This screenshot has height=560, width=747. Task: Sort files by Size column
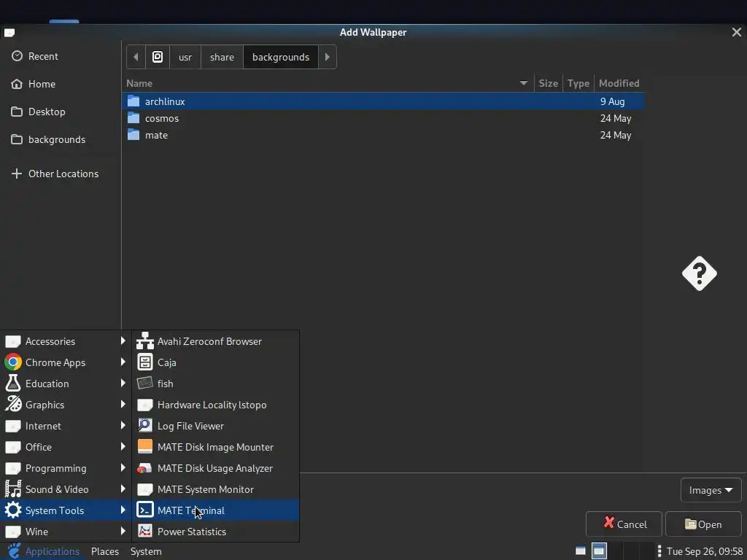tap(549, 83)
